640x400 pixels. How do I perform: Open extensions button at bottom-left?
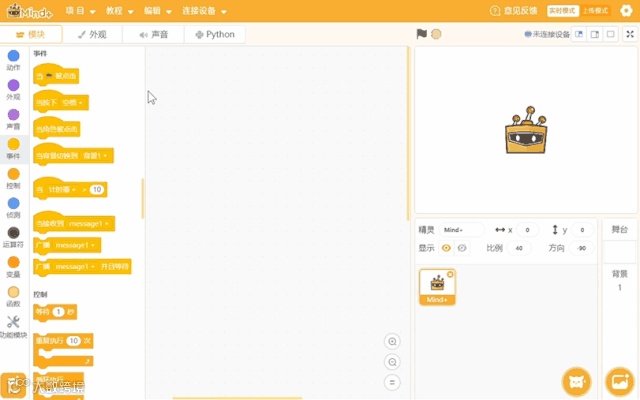[x=13, y=385]
